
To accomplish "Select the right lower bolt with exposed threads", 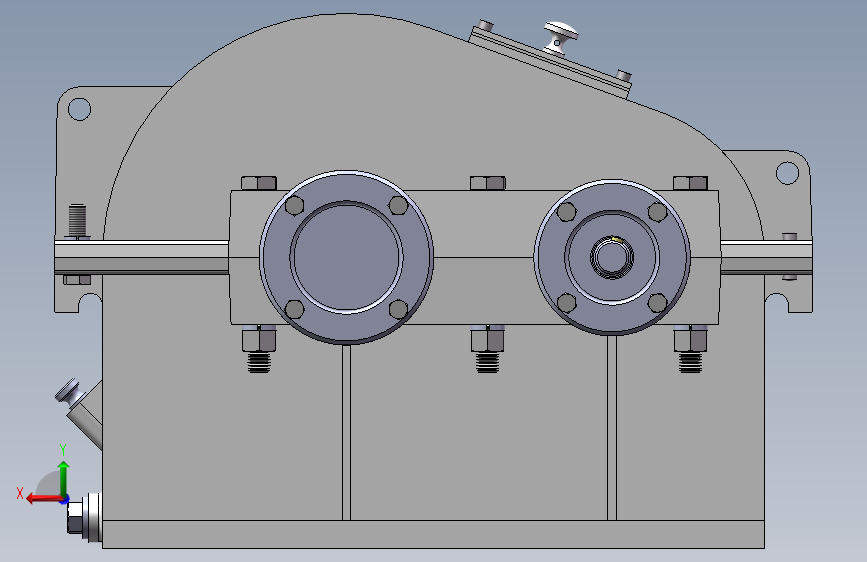I will (x=691, y=349).
